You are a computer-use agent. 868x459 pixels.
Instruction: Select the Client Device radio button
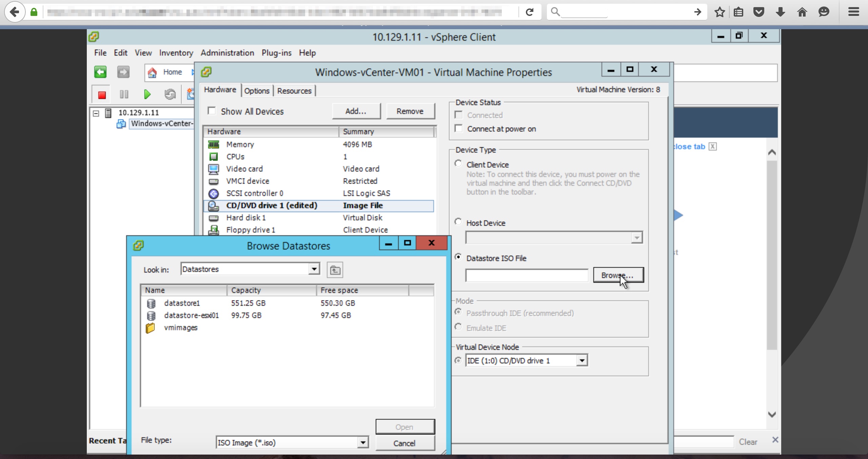click(458, 164)
